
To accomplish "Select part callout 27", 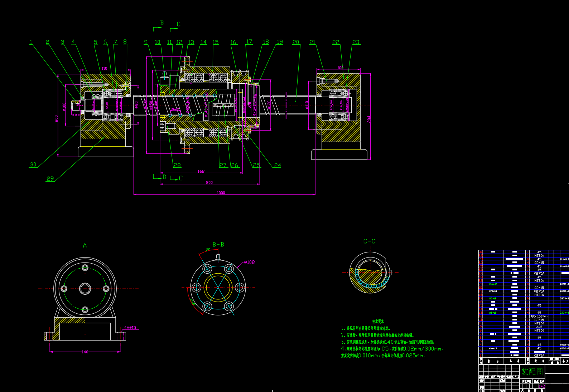I will point(223,165).
